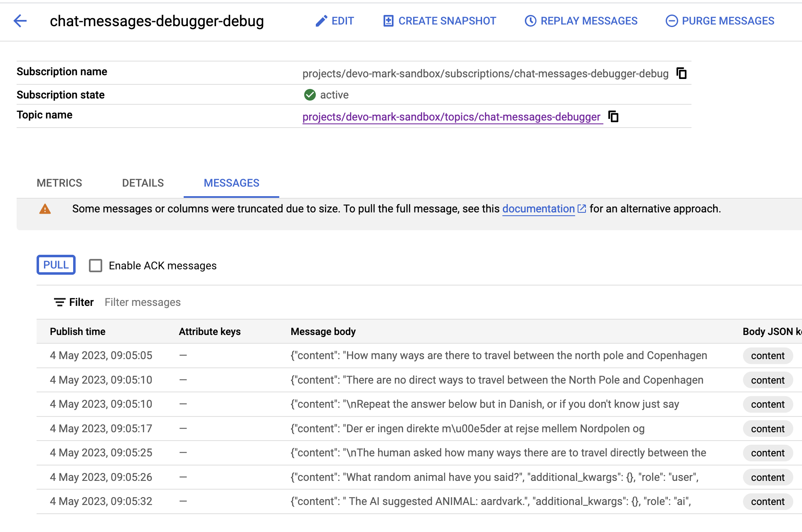This screenshot has width=802, height=532.
Task: Open the Details tab
Action: pos(143,183)
